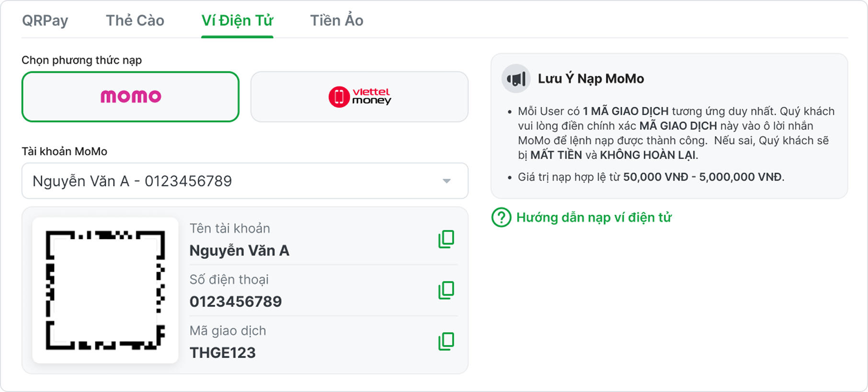Click the Tài khoản MoMo field label

click(x=64, y=151)
